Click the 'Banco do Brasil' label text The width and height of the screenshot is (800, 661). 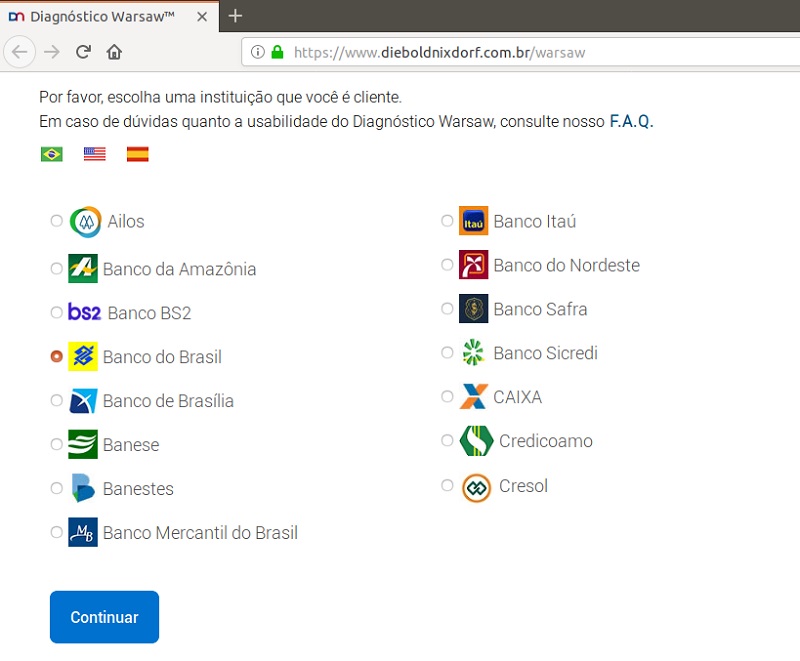162,357
